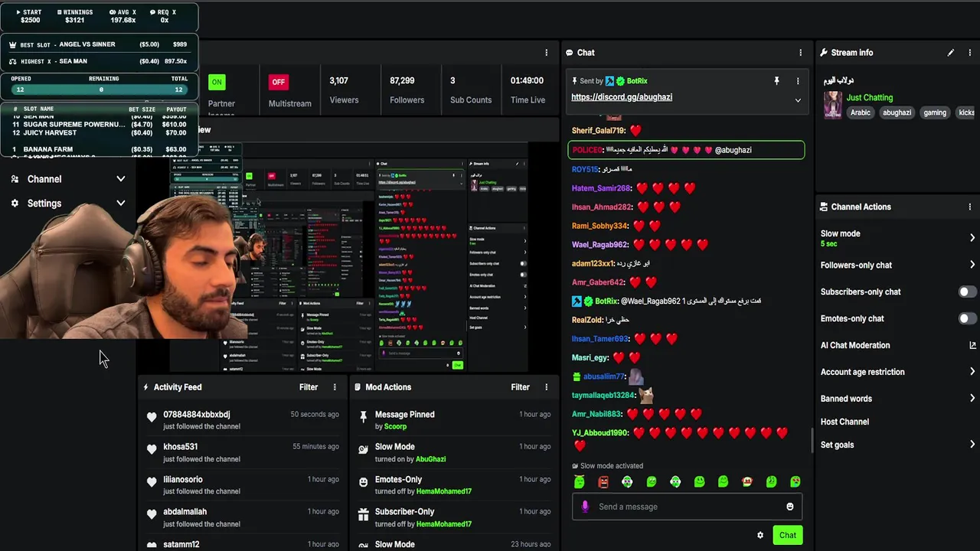Insert the red-capped laughing emote
The height and width of the screenshot is (551, 980).
click(x=747, y=481)
